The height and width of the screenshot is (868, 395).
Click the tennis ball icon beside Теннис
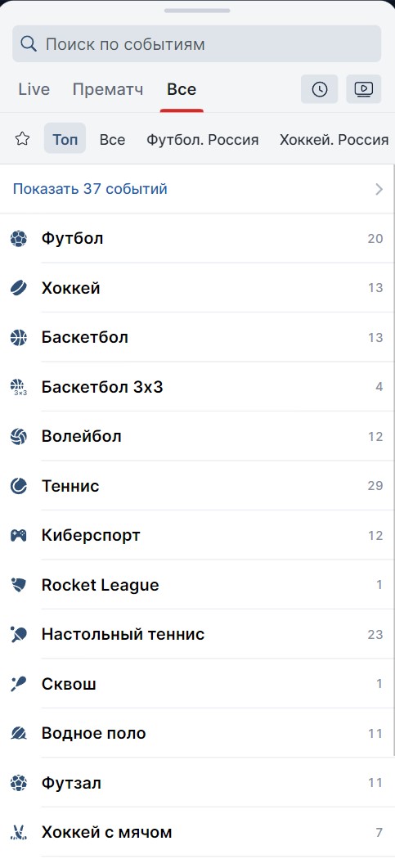18,486
